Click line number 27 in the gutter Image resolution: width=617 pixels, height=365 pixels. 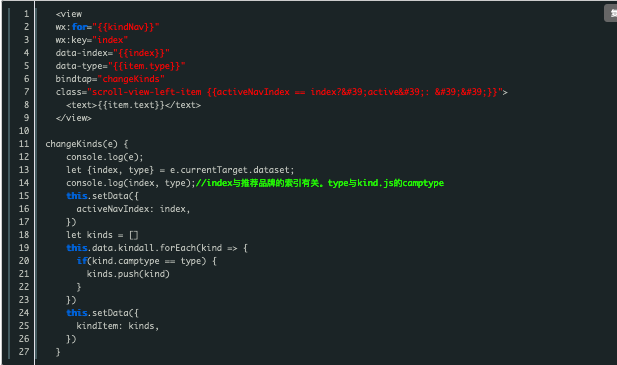(24, 351)
